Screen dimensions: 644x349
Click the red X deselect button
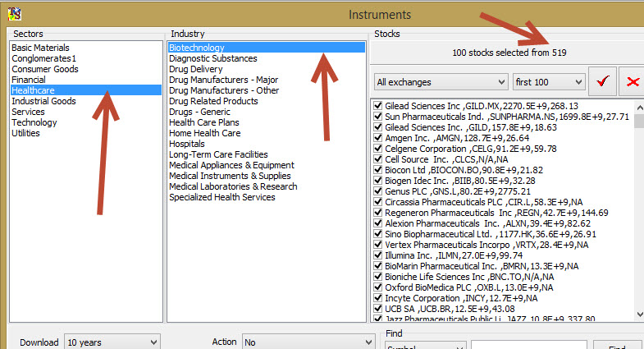point(633,81)
